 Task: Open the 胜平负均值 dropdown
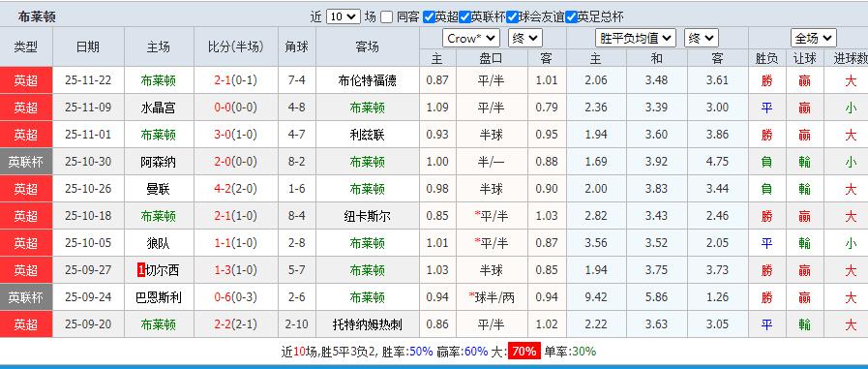click(x=636, y=38)
